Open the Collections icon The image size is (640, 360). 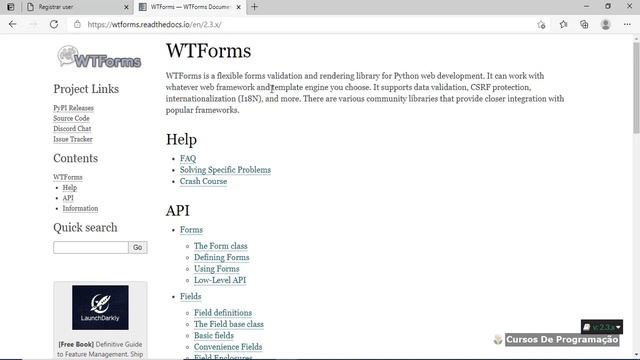coord(584,24)
